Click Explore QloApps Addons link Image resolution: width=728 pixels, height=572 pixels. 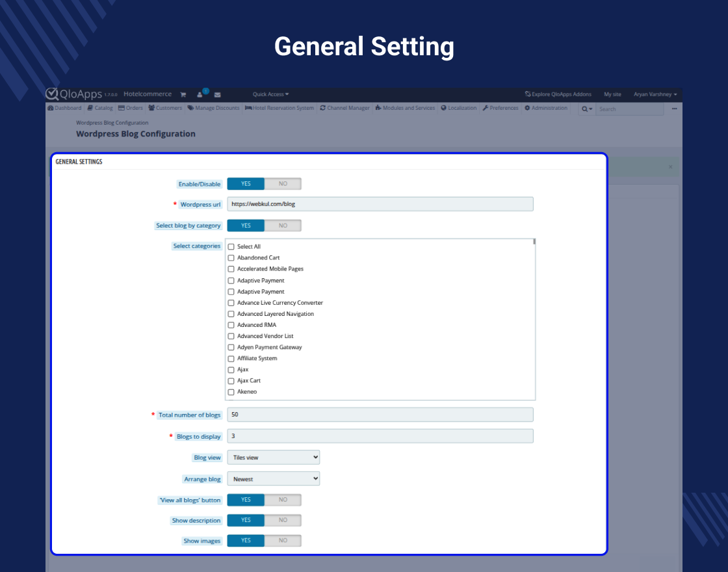(x=558, y=94)
